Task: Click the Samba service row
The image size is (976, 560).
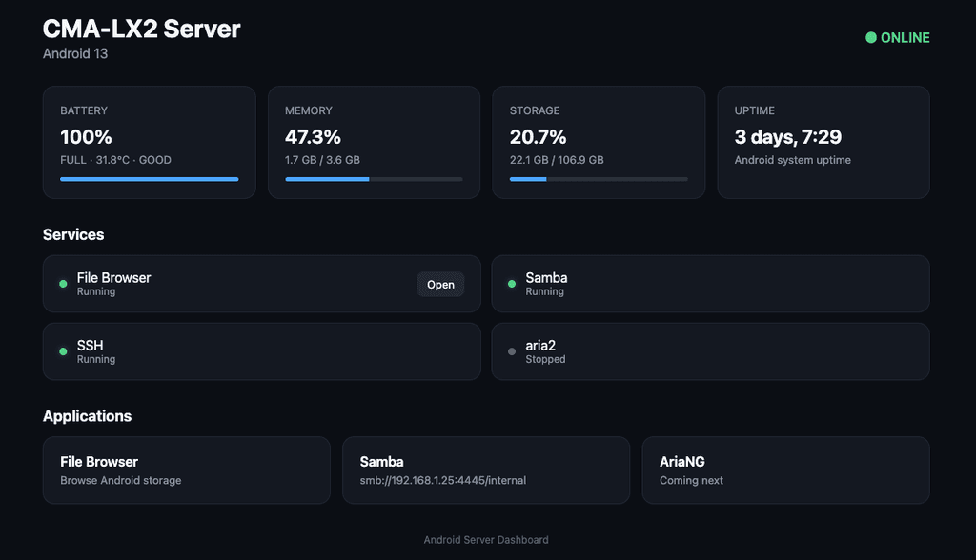Action: point(710,284)
